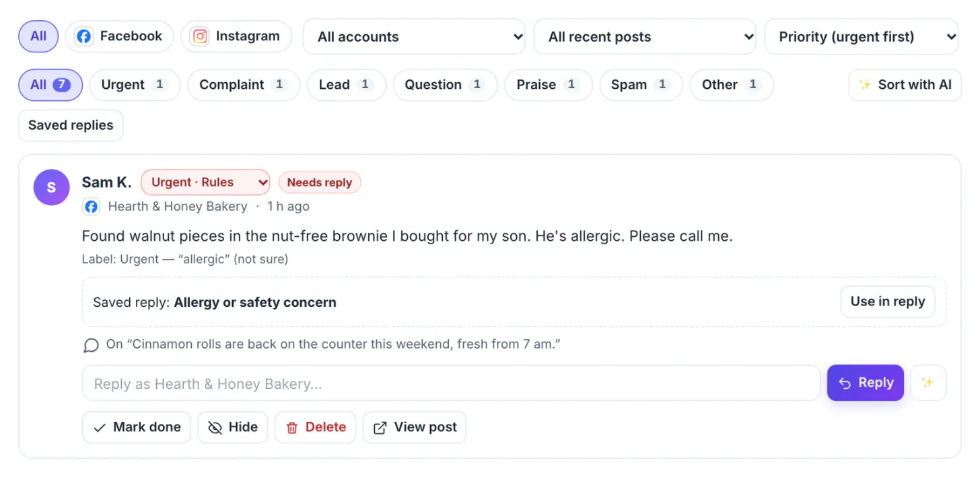
Task: Click the quoted 'Cinnamon rolls are back' post text
Action: pyautogui.click(x=333, y=344)
